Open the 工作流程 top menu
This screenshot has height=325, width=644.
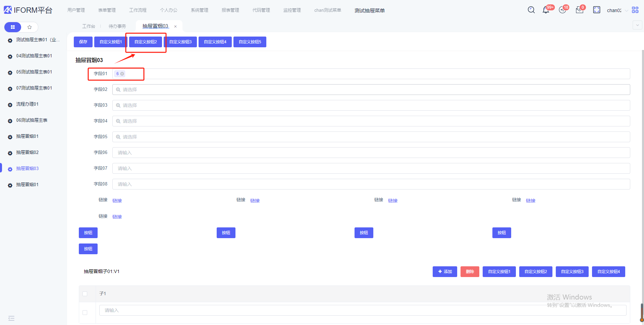[138, 10]
